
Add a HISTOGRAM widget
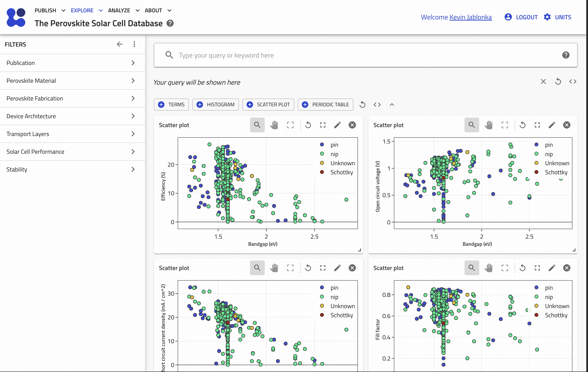tap(216, 105)
